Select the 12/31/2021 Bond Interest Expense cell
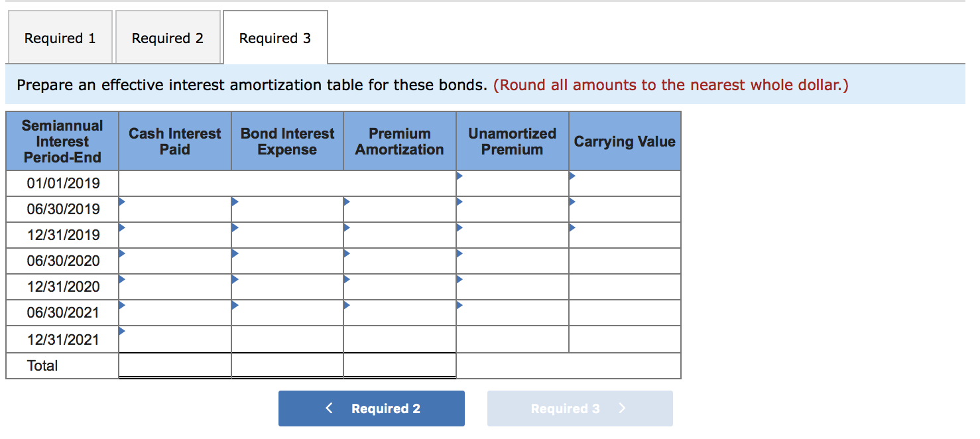This screenshot has width=980, height=439. (286, 339)
